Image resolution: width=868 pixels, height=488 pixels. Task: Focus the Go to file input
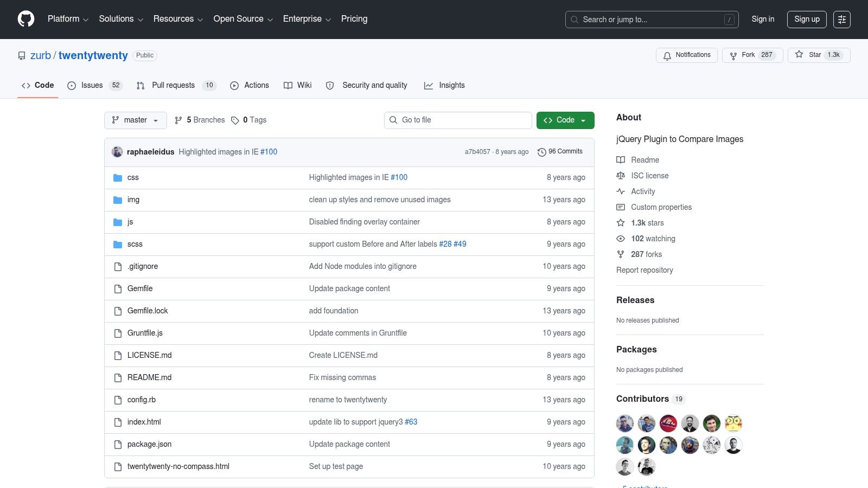coord(458,120)
